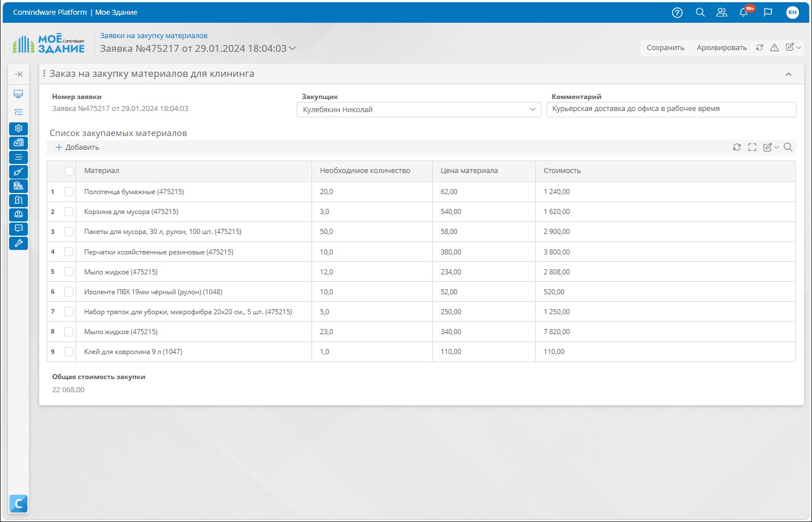Click the panel drag-handle dots icon
This screenshot has height=522, width=812.
tap(44, 74)
